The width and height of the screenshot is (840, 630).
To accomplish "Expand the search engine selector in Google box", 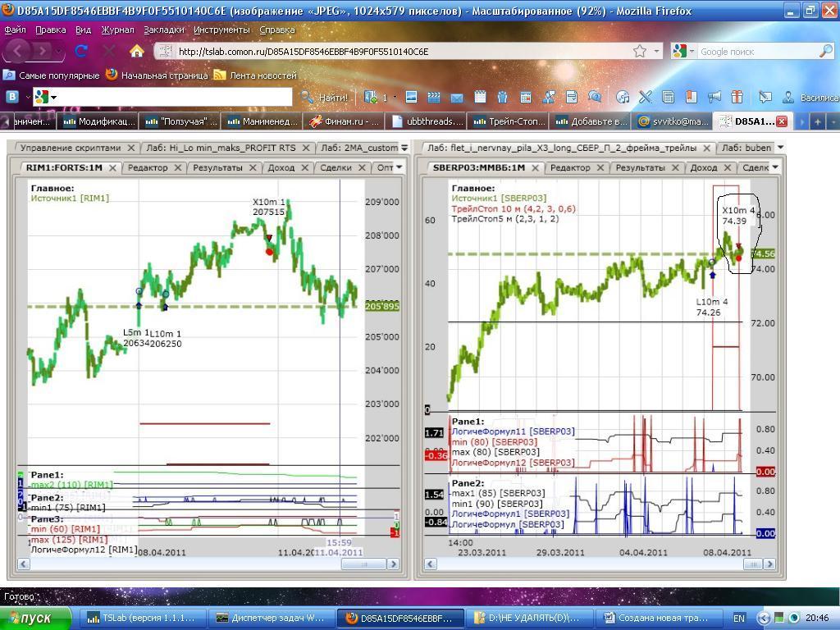I will point(682,52).
